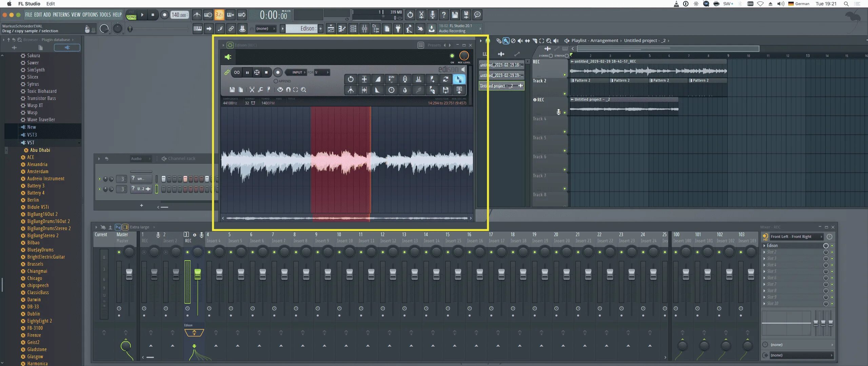Open the TOOLS menu

[105, 15]
